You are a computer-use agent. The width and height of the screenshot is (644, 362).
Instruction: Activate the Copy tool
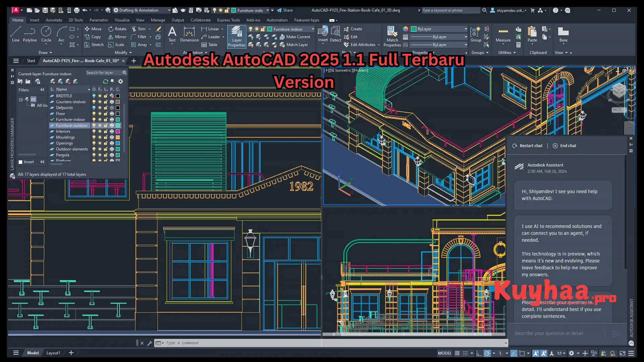pos(93,37)
